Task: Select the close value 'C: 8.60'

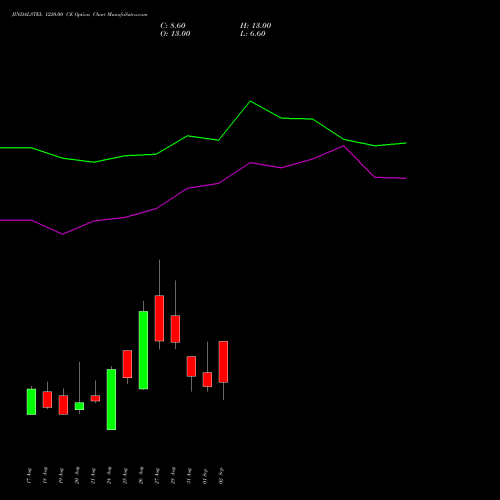Action: [x=173, y=26]
